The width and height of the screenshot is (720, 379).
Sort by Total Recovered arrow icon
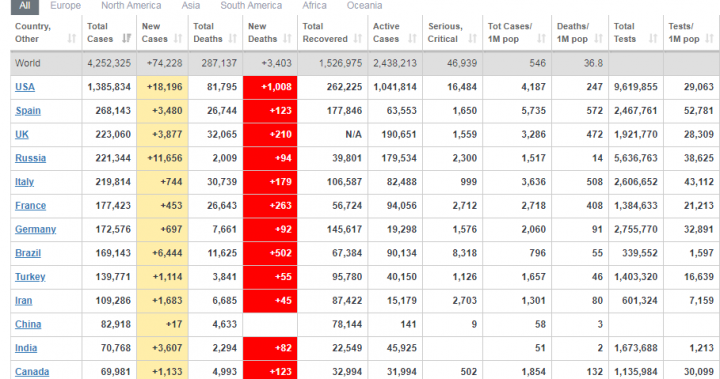click(x=357, y=39)
